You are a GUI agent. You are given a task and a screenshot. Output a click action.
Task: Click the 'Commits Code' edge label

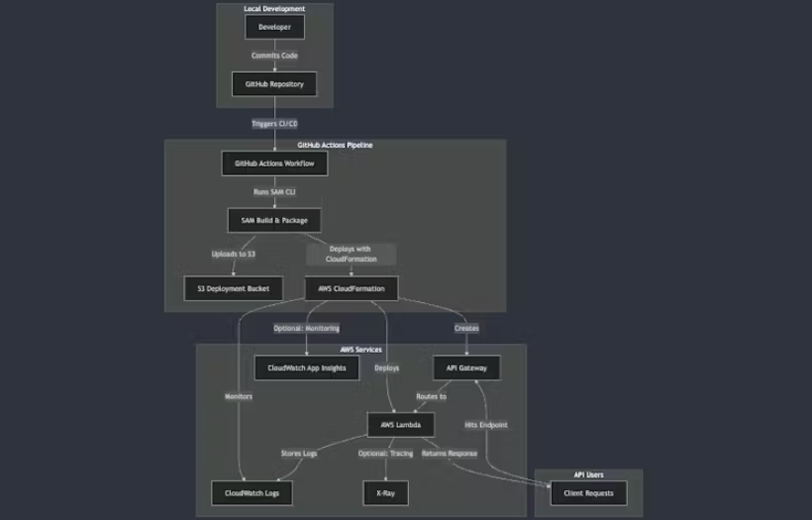click(x=274, y=55)
